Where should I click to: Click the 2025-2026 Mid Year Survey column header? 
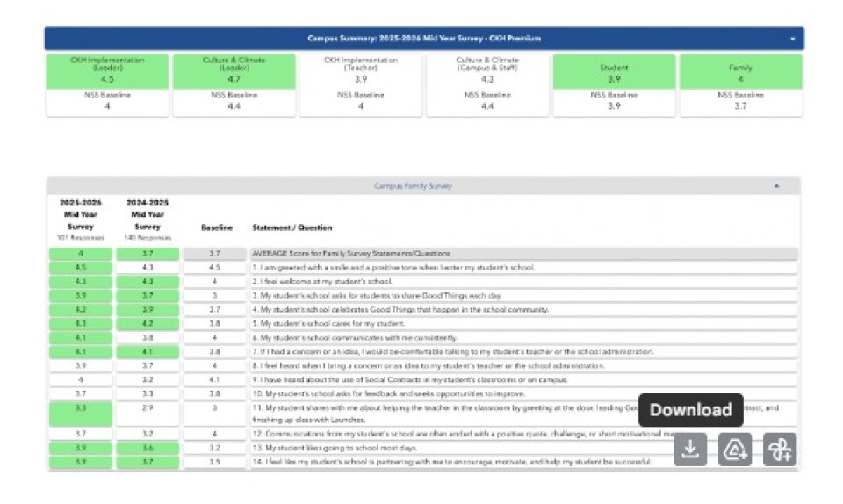pos(80,218)
